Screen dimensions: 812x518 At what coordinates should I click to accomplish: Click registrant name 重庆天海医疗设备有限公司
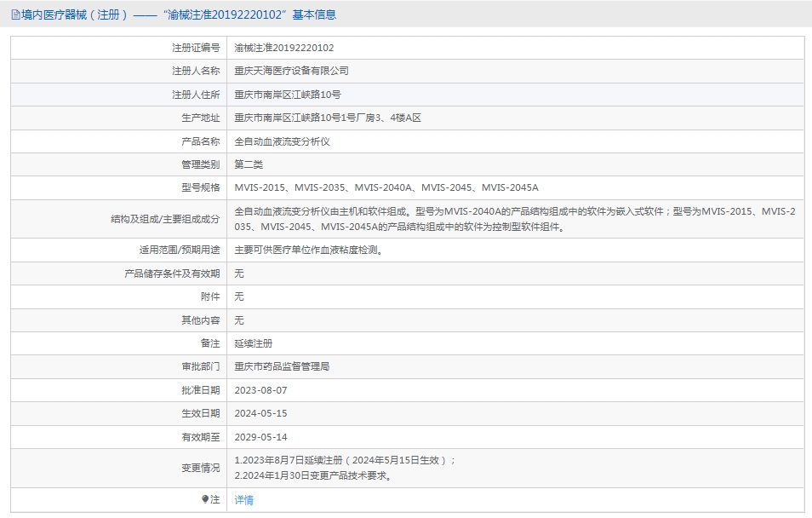tap(291, 71)
